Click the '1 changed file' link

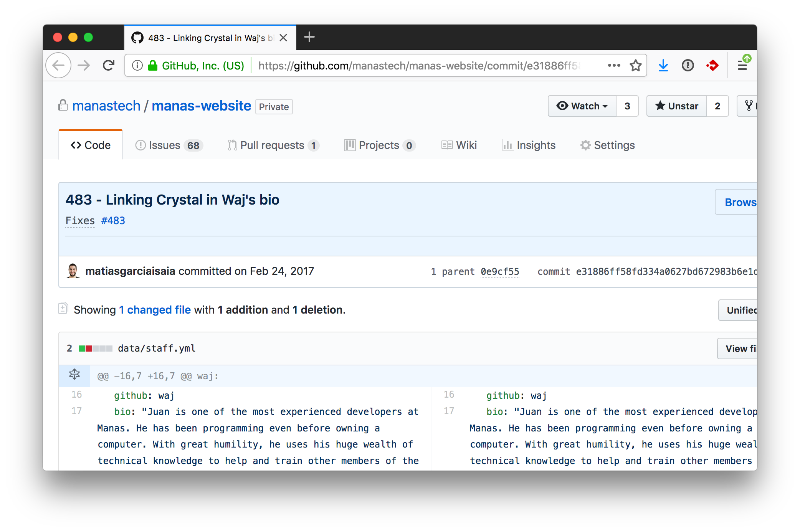[155, 310]
